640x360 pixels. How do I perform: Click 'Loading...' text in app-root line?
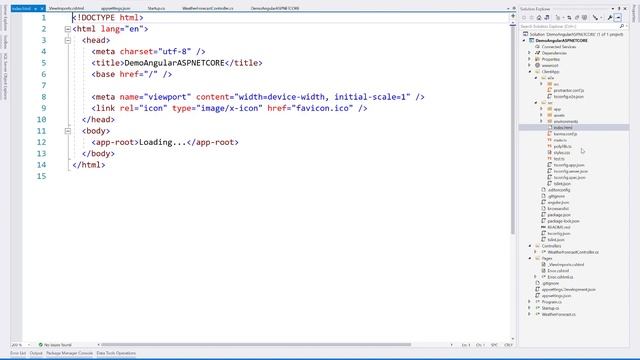coord(162,142)
